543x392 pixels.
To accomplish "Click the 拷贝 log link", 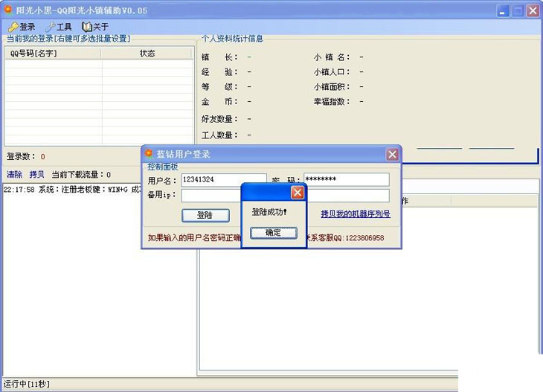I will (36, 175).
